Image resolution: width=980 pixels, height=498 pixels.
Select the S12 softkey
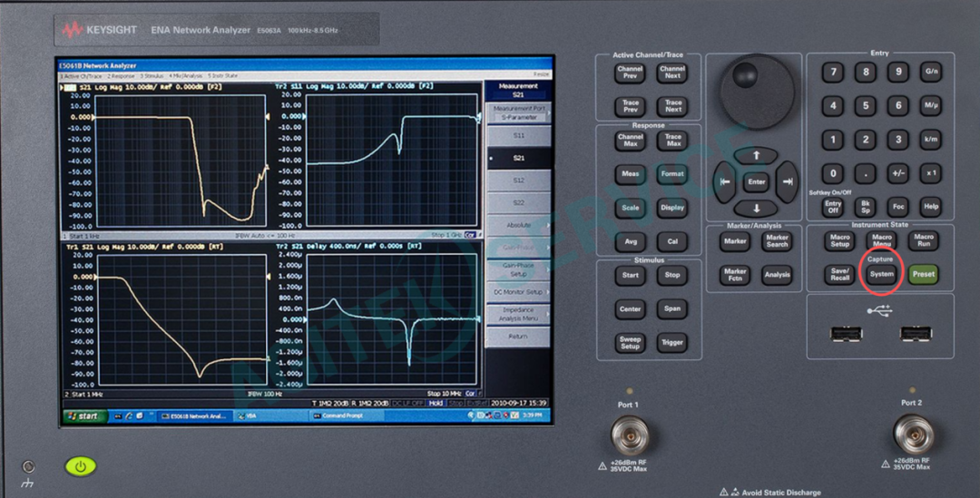(519, 181)
